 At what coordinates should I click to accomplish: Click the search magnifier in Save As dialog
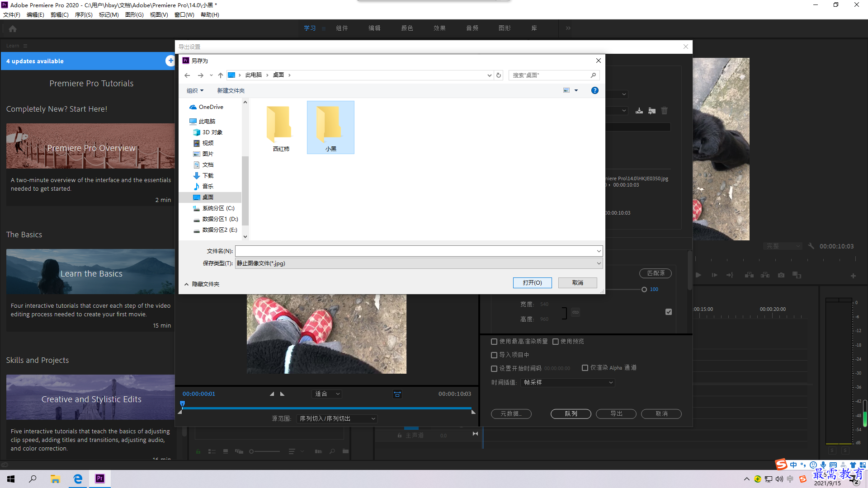(594, 75)
